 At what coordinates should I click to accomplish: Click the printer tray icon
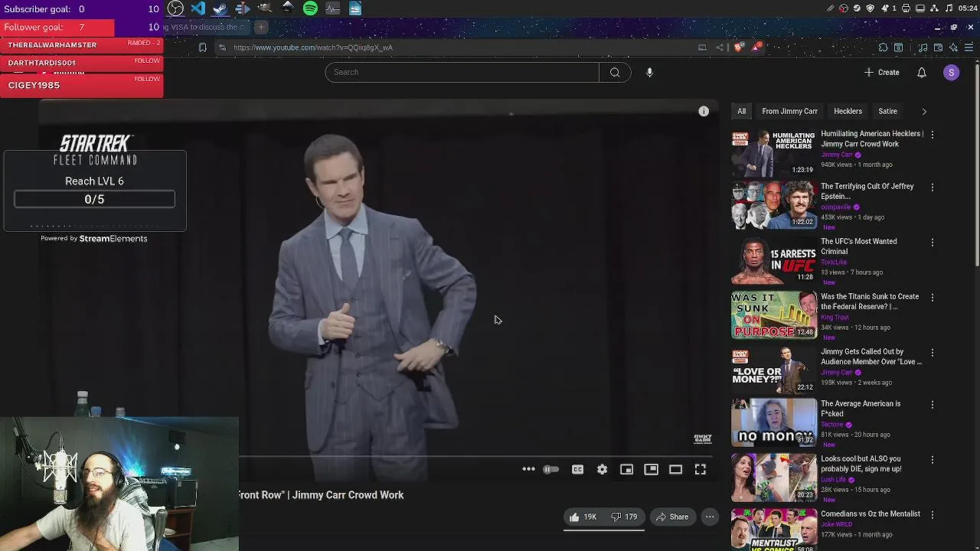tap(906, 8)
